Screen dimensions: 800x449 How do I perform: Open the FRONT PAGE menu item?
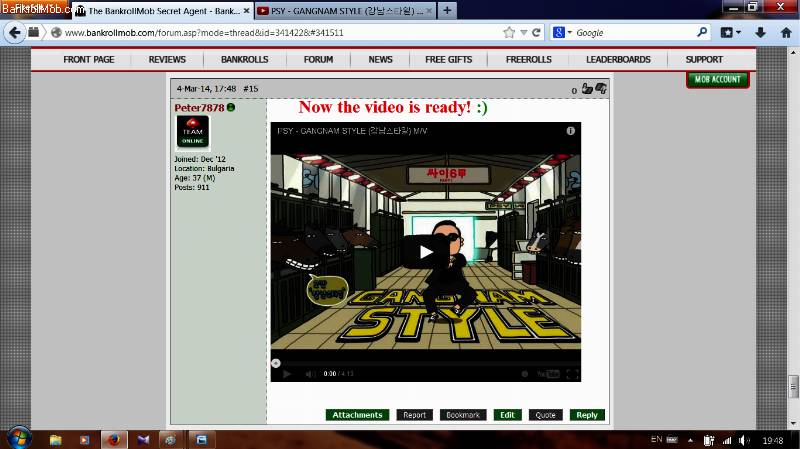click(x=89, y=59)
